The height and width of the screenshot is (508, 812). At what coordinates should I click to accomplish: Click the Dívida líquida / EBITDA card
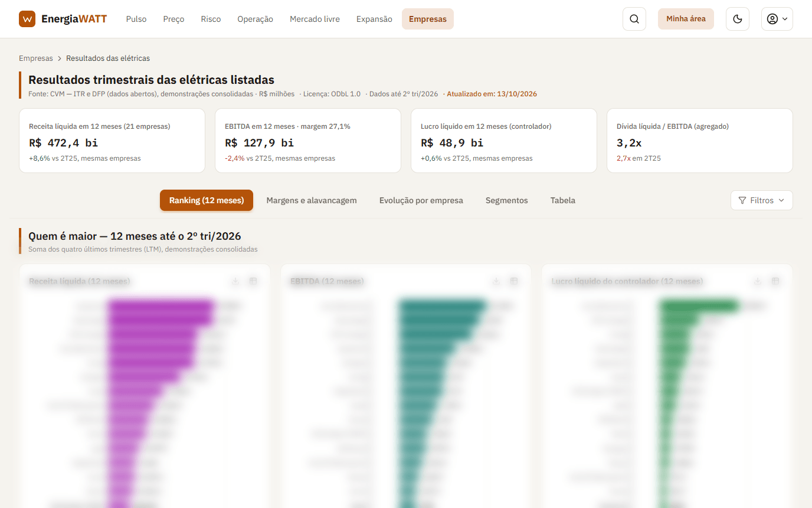[x=700, y=141]
